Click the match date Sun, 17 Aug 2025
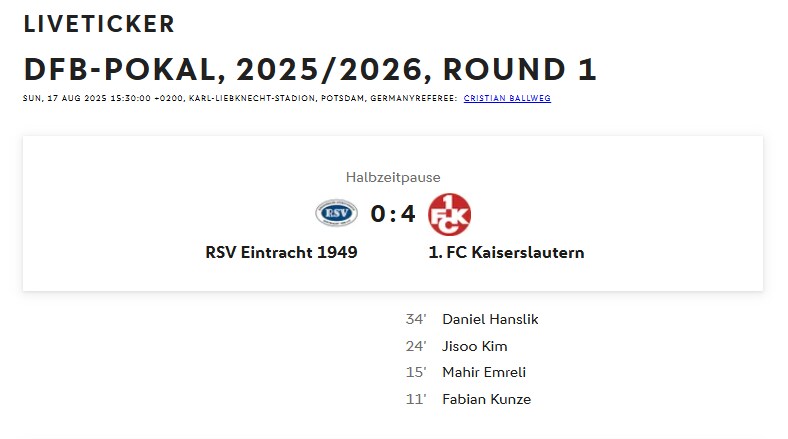Viewport: 788px width, 439px height. click(64, 98)
